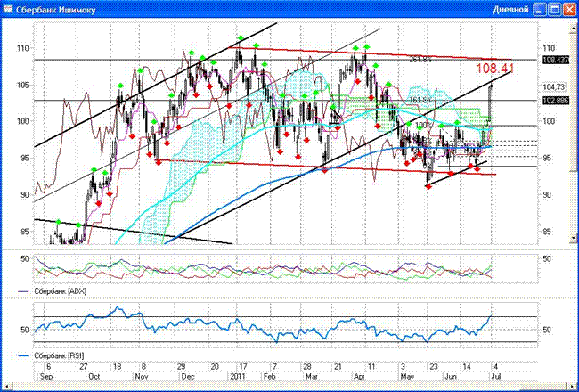Click the Dec month label on time axis
The height and width of the screenshot is (392, 579).
[x=188, y=376]
